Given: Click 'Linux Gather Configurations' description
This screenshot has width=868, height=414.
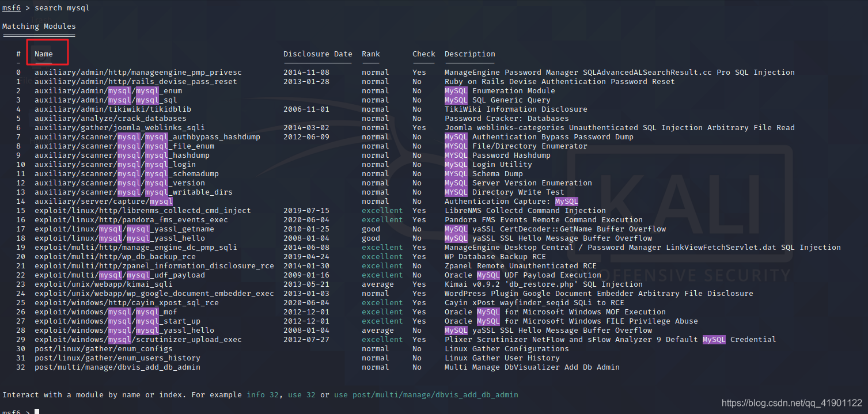Looking at the screenshot, I should [x=507, y=349].
